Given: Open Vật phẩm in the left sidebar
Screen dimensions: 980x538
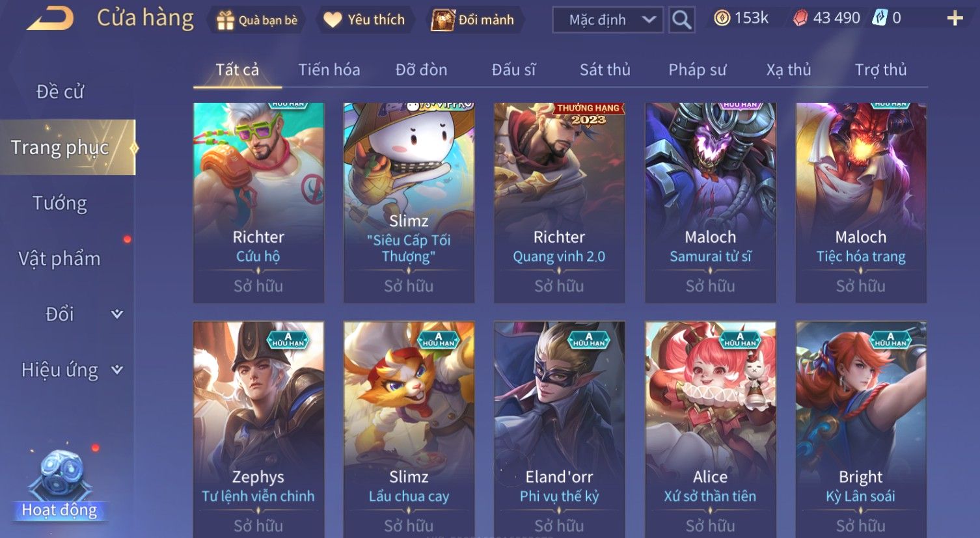Looking at the screenshot, I should pyautogui.click(x=60, y=259).
